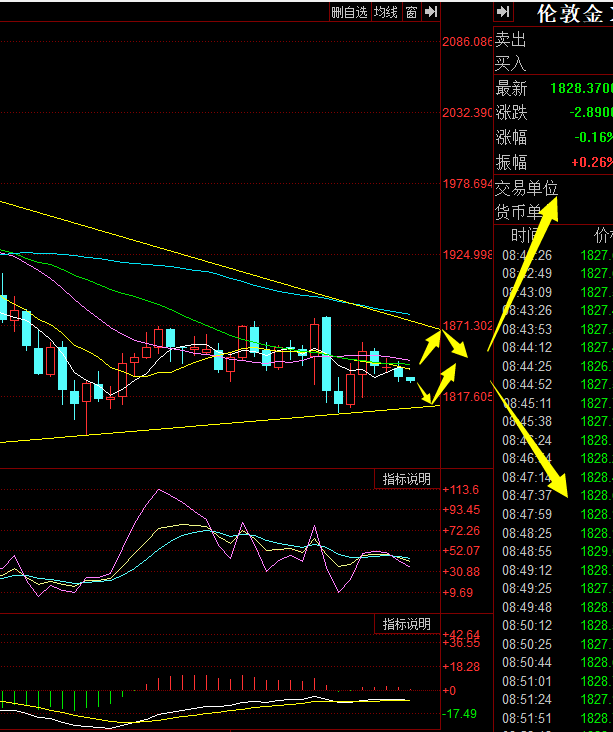
Task: Open 指标说明 above the MACD indicator panel
Action: coord(407,624)
